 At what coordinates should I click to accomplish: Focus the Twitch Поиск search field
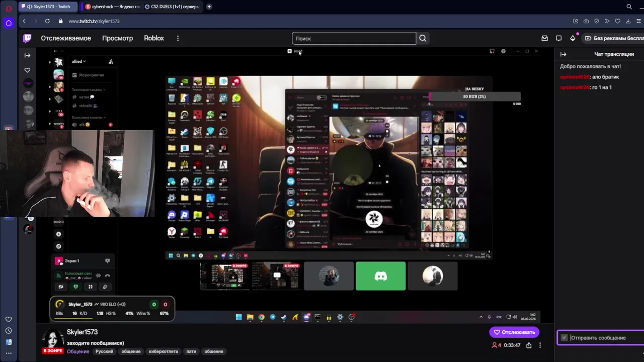click(x=354, y=38)
